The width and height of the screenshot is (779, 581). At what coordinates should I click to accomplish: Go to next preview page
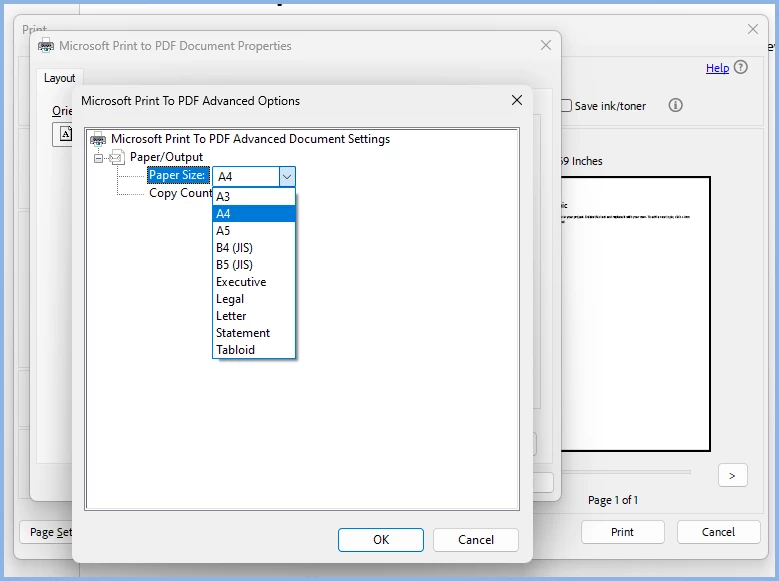[732, 476]
